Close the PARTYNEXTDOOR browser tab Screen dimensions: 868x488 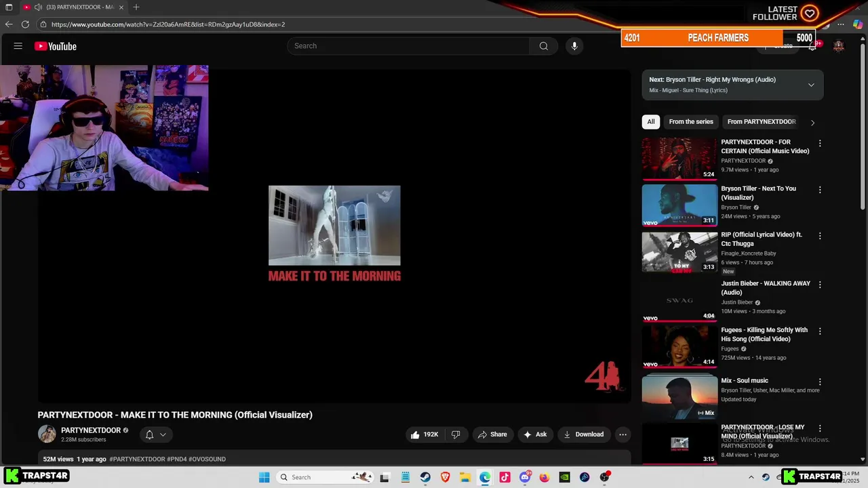tap(121, 7)
